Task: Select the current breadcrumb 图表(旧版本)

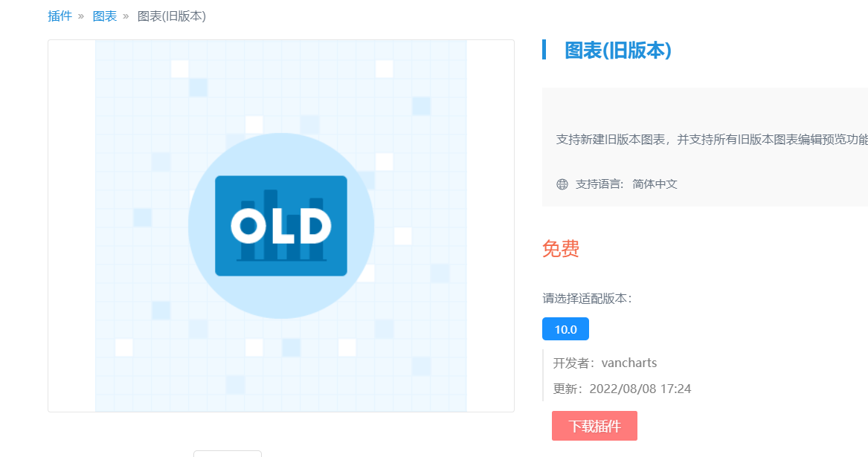Action: [172, 16]
